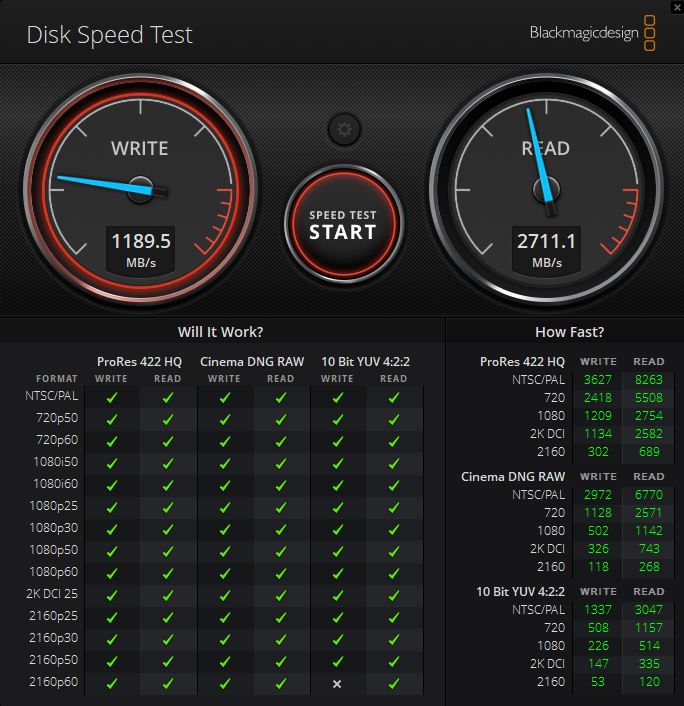Click 10 Bit YUV 2160 read value 120

[649, 682]
